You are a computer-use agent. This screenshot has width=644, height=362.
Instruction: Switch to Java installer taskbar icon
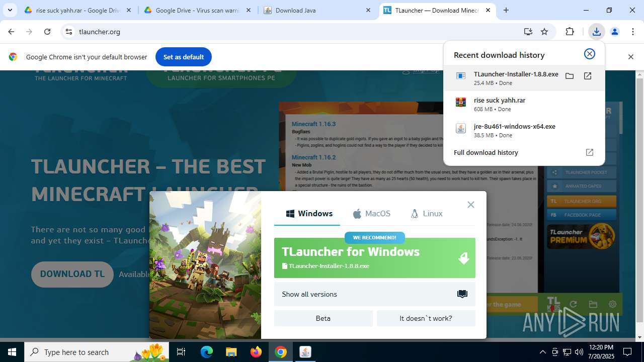click(x=305, y=352)
